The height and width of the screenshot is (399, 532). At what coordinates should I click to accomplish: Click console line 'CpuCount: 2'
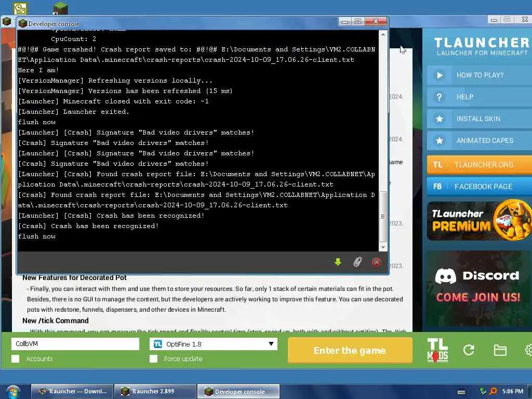click(x=73, y=39)
